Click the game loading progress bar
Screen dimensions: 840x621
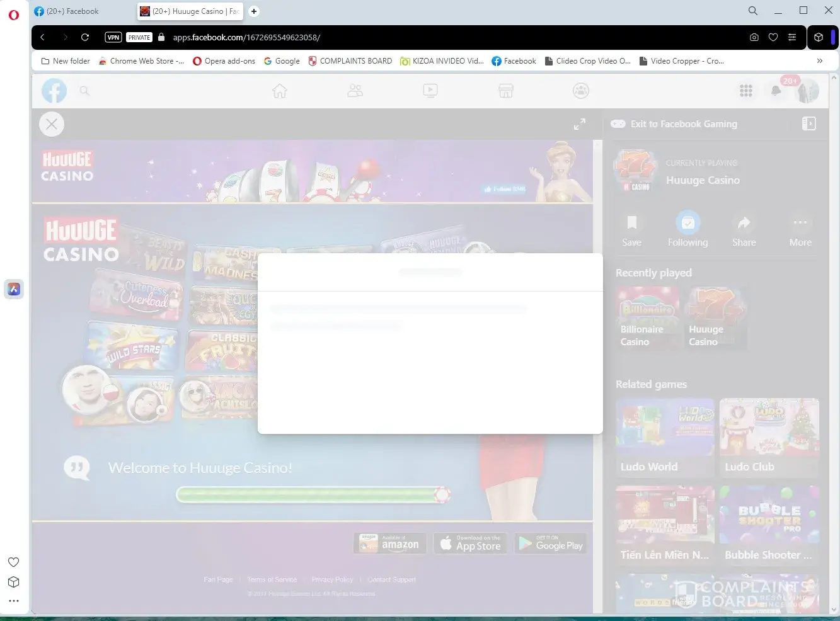pyautogui.click(x=313, y=494)
